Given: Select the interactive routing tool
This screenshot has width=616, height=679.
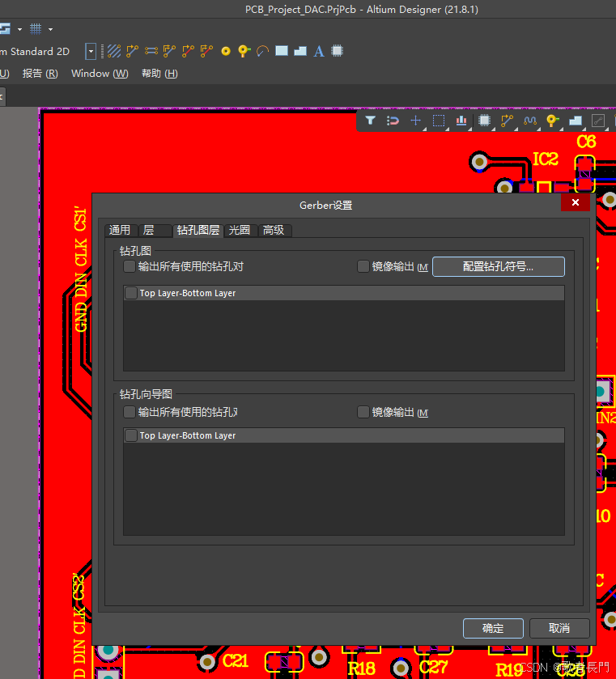Looking at the screenshot, I should pos(132,51).
